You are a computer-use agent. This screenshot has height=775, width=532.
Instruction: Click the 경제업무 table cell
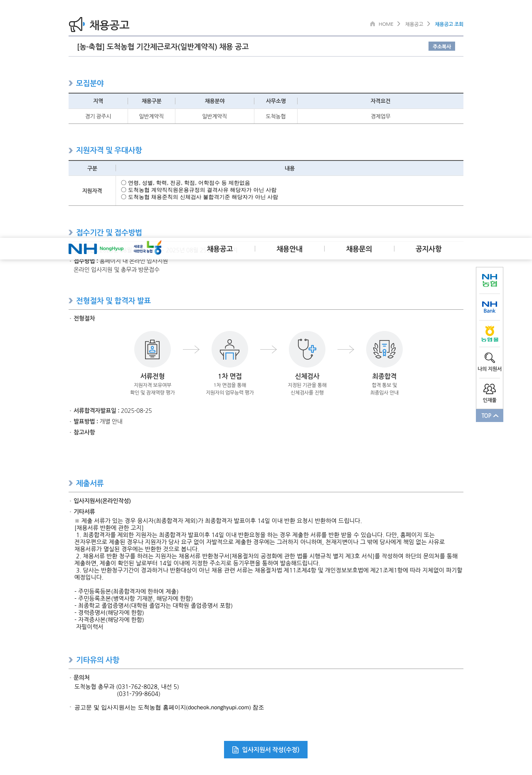tap(380, 116)
